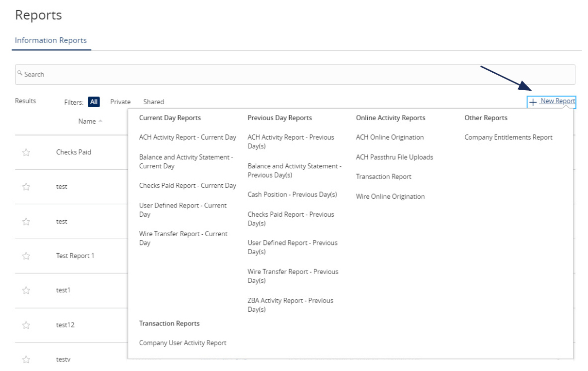
Task: Enable the Private filter
Action: [x=120, y=101]
